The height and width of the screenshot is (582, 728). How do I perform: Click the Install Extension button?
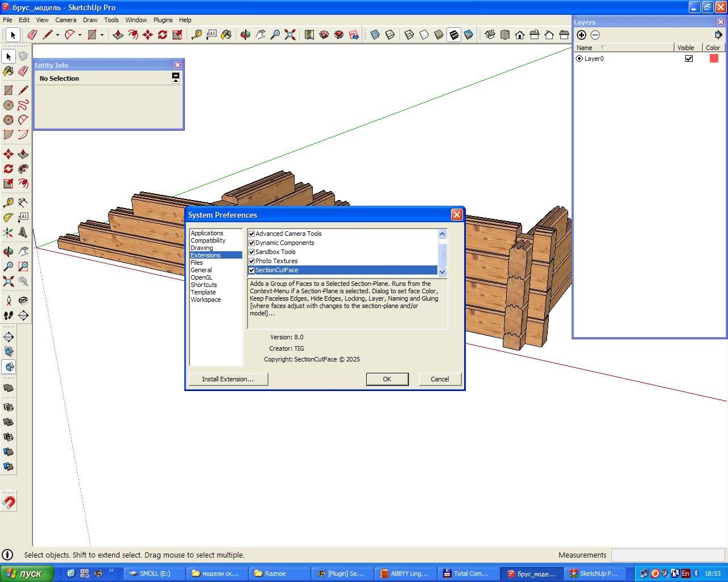coord(228,379)
